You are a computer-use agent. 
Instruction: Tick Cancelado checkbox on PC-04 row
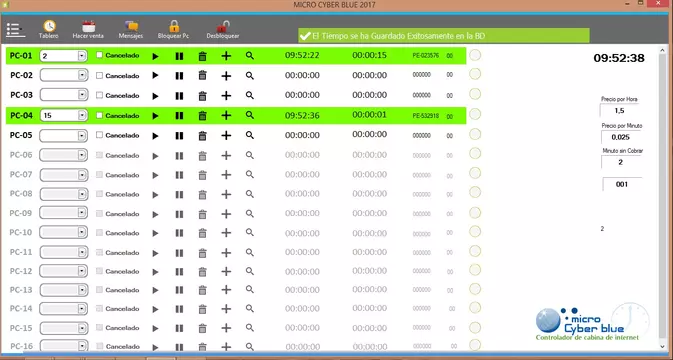pos(100,115)
